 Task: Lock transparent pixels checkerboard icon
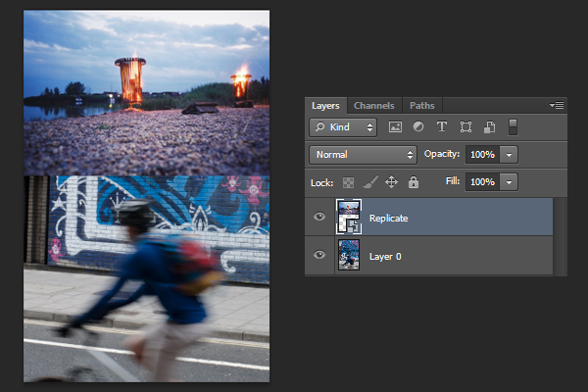[x=348, y=182]
